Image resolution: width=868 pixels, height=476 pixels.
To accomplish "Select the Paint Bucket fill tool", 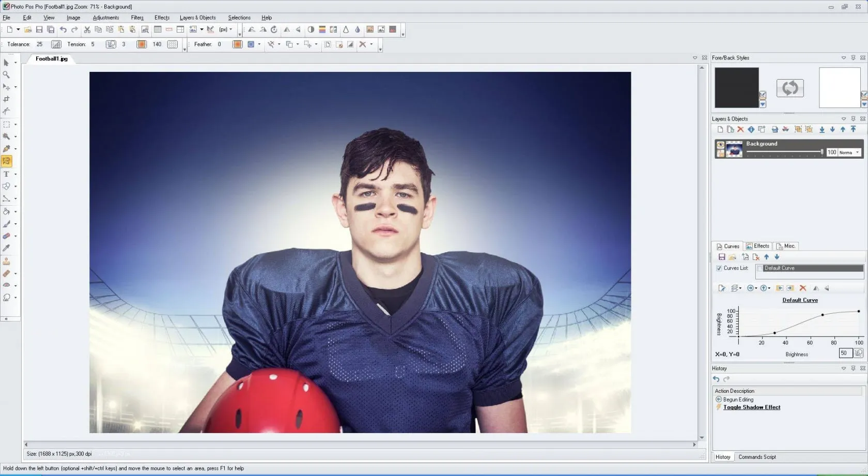I will [7, 211].
